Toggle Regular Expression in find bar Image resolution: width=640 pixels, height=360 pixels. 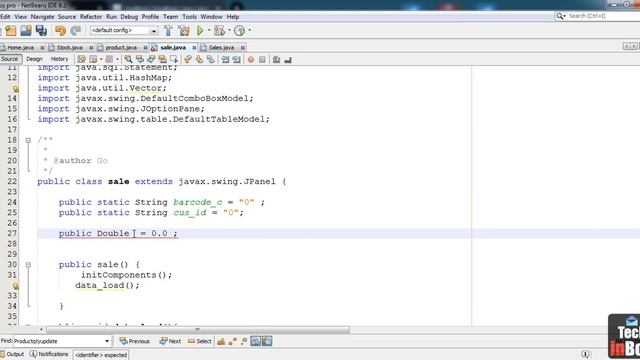point(244,341)
